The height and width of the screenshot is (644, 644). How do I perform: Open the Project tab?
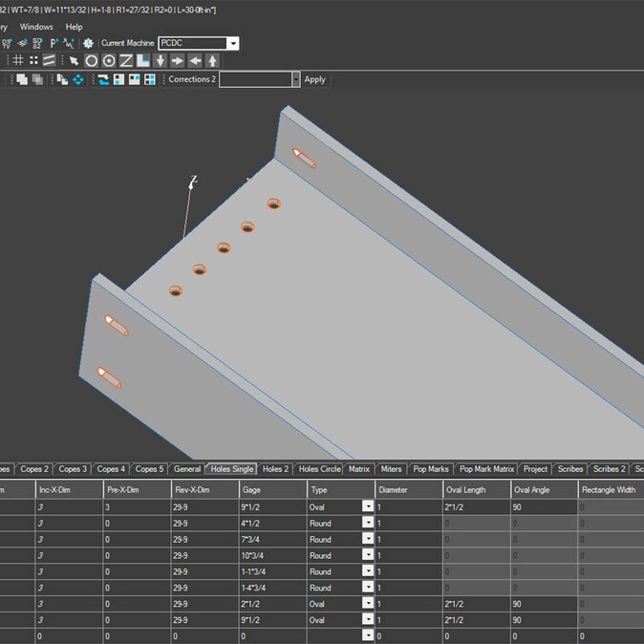(x=535, y=469)
